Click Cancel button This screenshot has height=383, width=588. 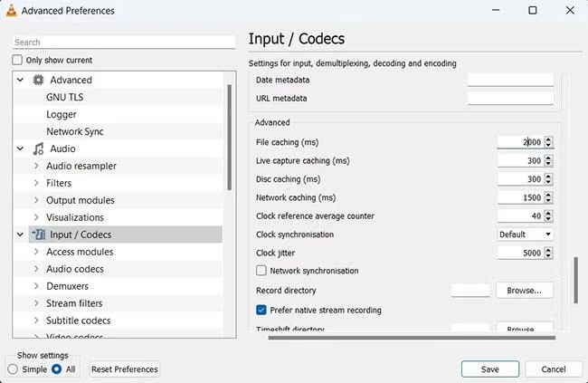(x=554, y=369)
